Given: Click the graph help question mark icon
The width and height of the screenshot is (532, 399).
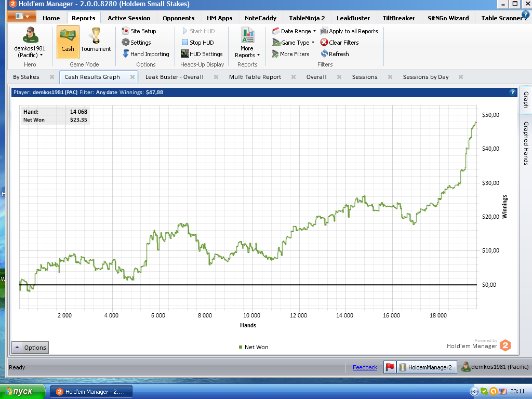Looking at the screenshot, I should tap(512, 92).
